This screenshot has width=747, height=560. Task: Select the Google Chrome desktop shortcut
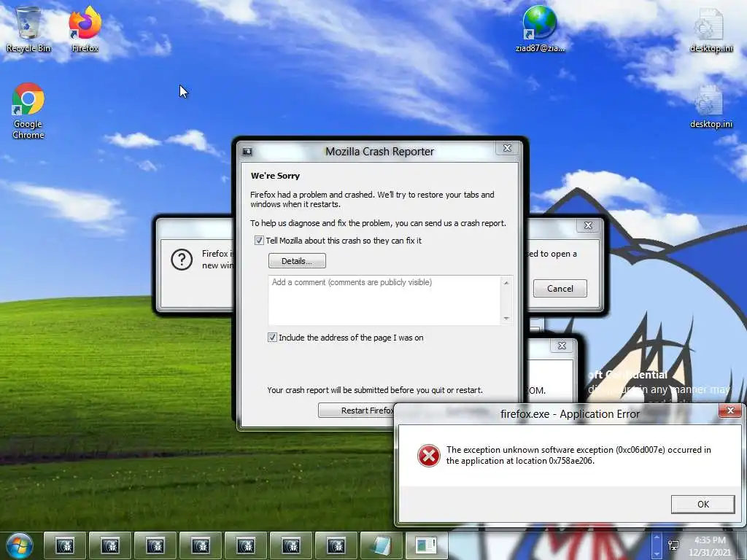pyautogui.click(x=28, y=111)
